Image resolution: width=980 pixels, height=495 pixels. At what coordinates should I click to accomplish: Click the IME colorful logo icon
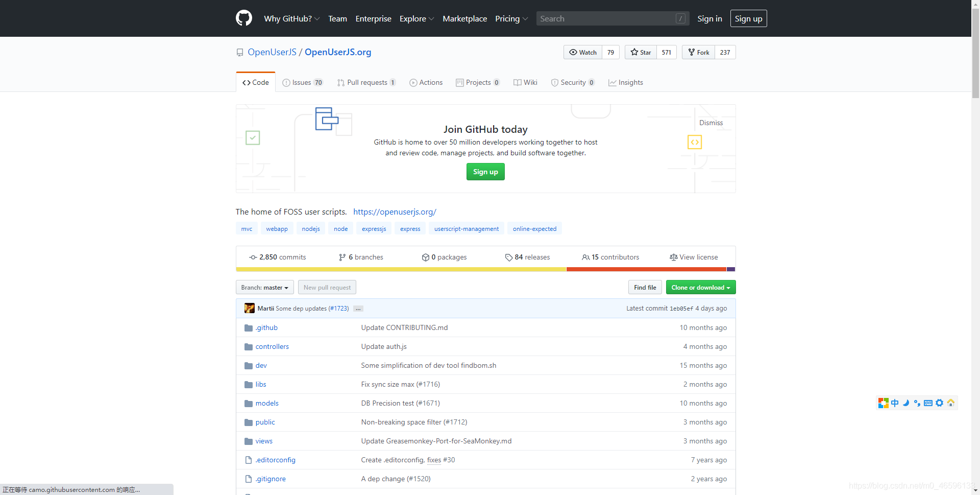[884, 403]
